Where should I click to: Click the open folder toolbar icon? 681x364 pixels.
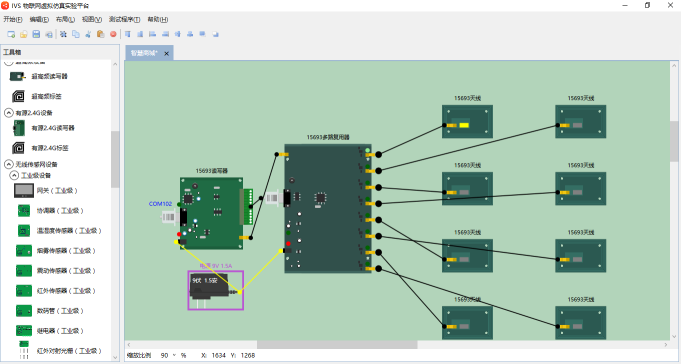coord(24,34)
